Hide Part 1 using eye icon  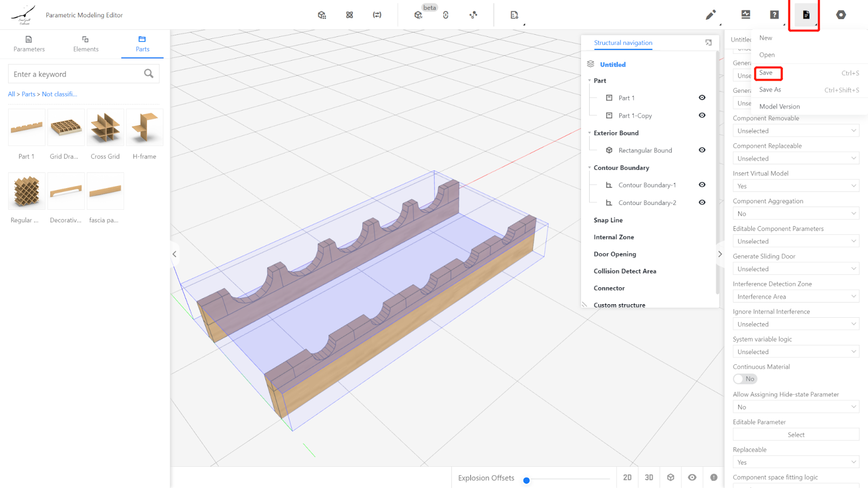tap(702, 98)
